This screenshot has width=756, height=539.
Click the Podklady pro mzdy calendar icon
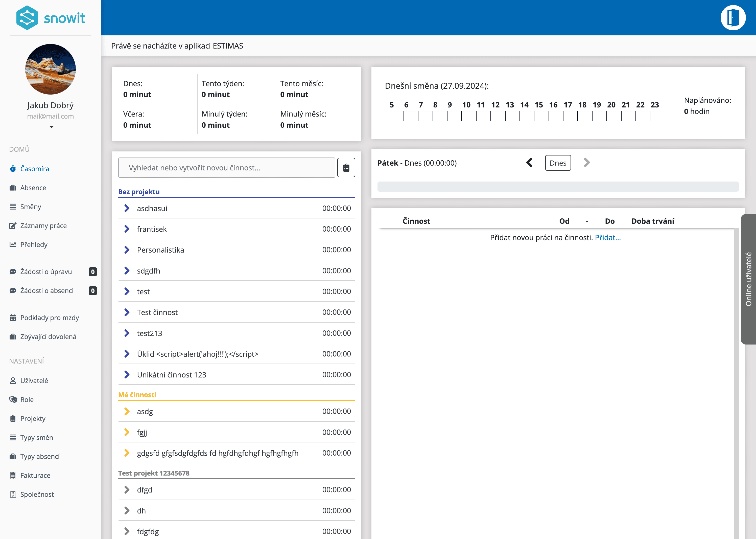point(13,317)
